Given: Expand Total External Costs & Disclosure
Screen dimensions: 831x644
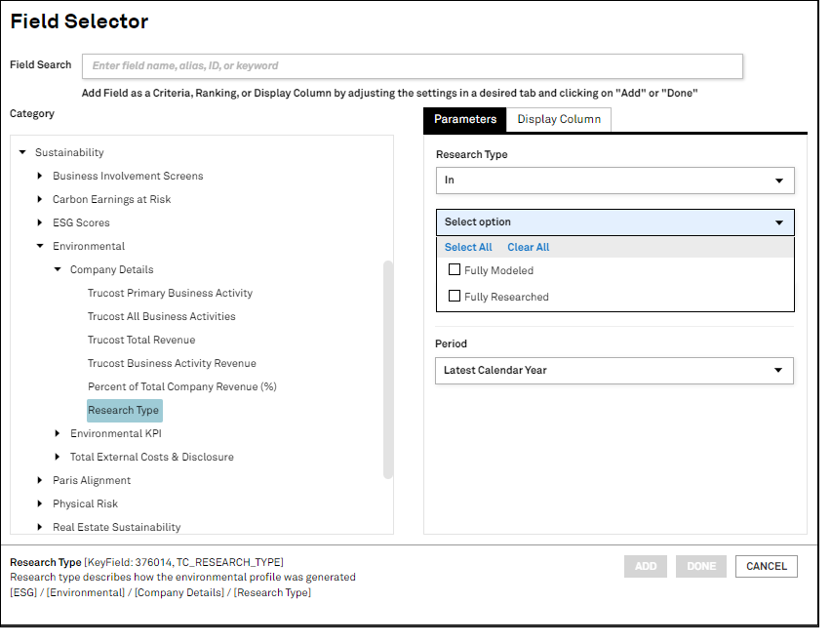Looking at the screenshot, I should coord(58,457).
